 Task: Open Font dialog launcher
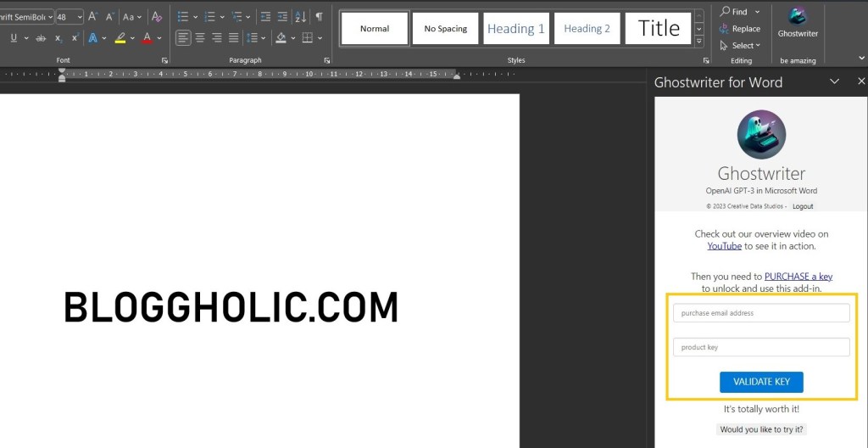point(165,60)
